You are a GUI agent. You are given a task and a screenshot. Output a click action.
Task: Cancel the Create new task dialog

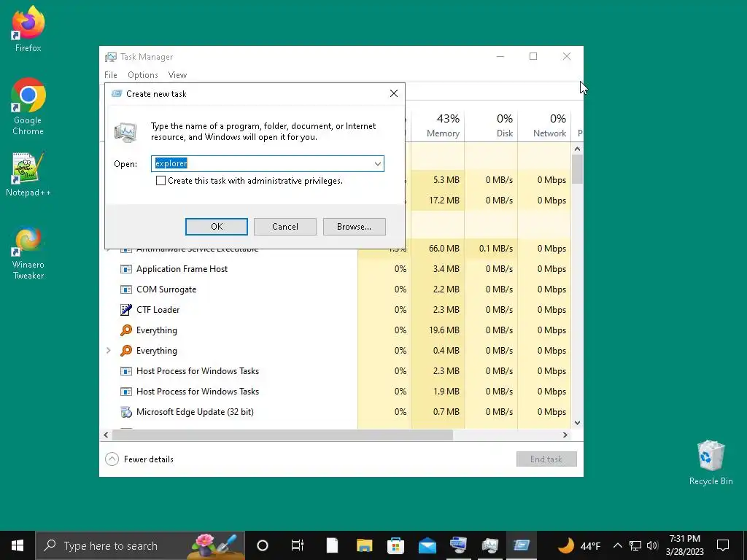pos(285,227)
